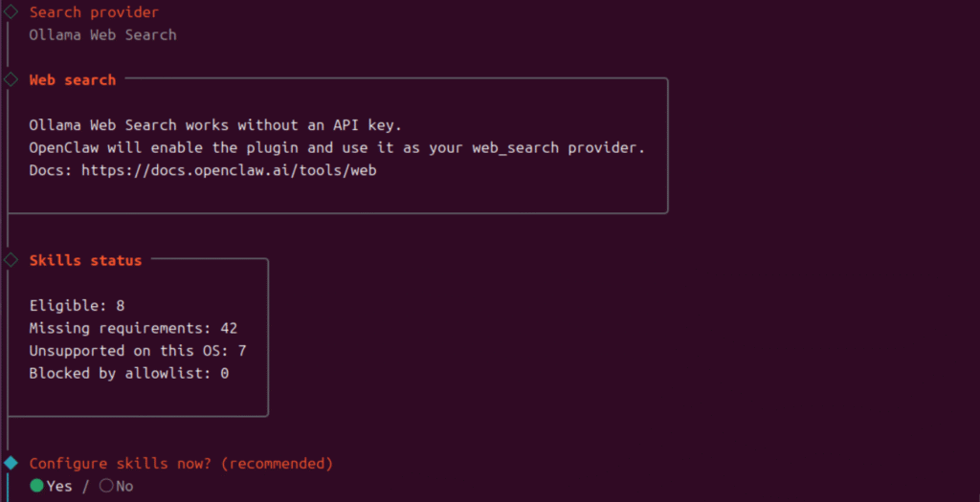Click the Skills status box title
This screenshot has height=502, width=980.
[85, 260]
